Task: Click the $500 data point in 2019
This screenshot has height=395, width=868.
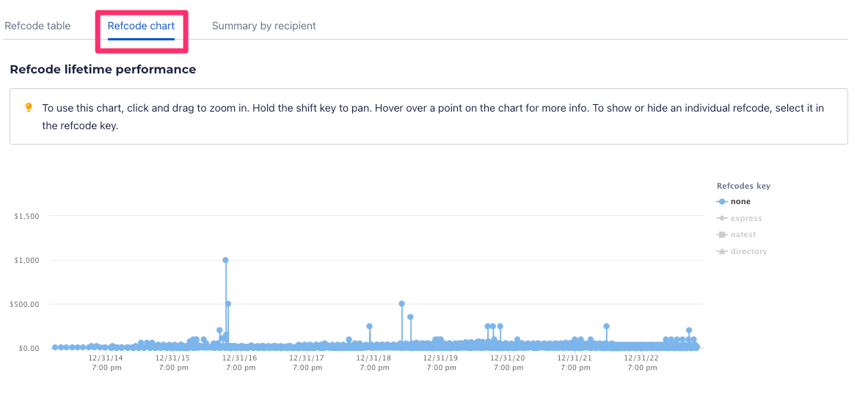Action: (x=401, y=303)
